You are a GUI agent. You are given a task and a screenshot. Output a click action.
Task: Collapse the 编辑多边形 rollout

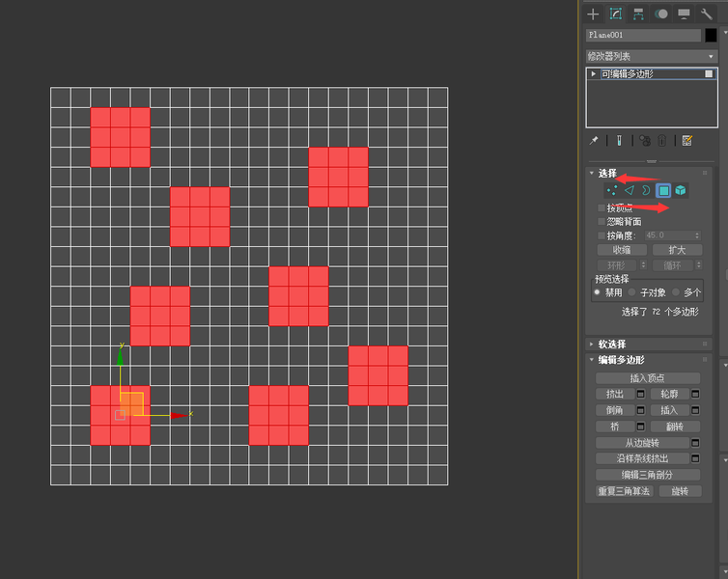(x=592, y=360)
